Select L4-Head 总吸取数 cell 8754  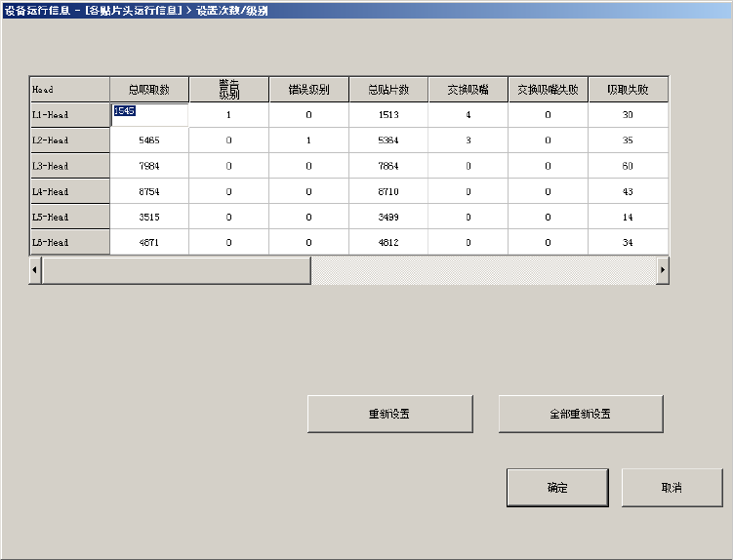click(149, 191)
